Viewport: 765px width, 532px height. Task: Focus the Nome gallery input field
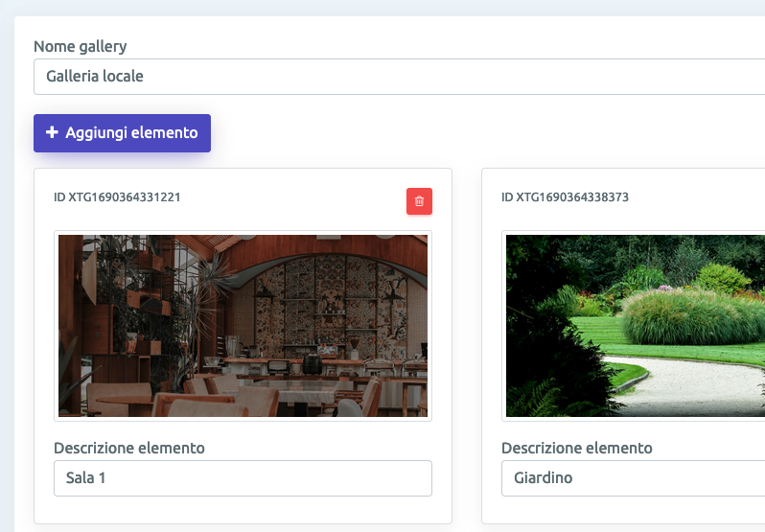point(399,77)
